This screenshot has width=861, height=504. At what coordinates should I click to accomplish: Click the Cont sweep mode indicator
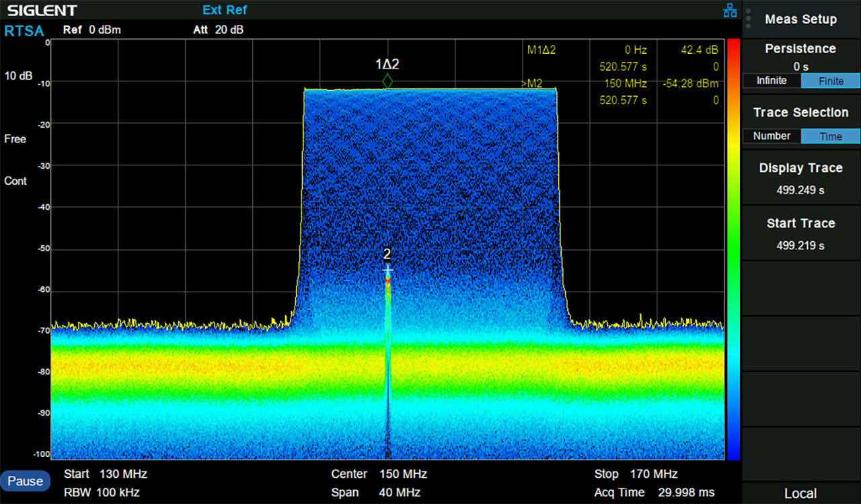(15, 181)
